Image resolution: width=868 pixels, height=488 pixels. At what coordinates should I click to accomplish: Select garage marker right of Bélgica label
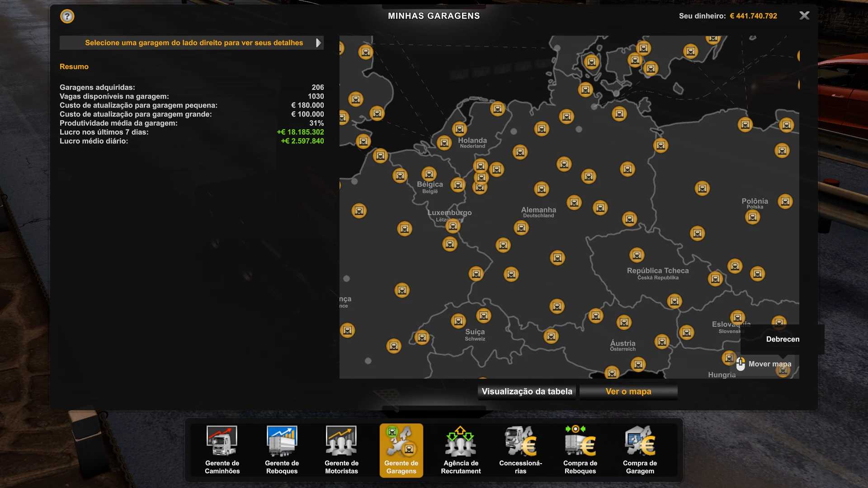click(x=458, y=185)
